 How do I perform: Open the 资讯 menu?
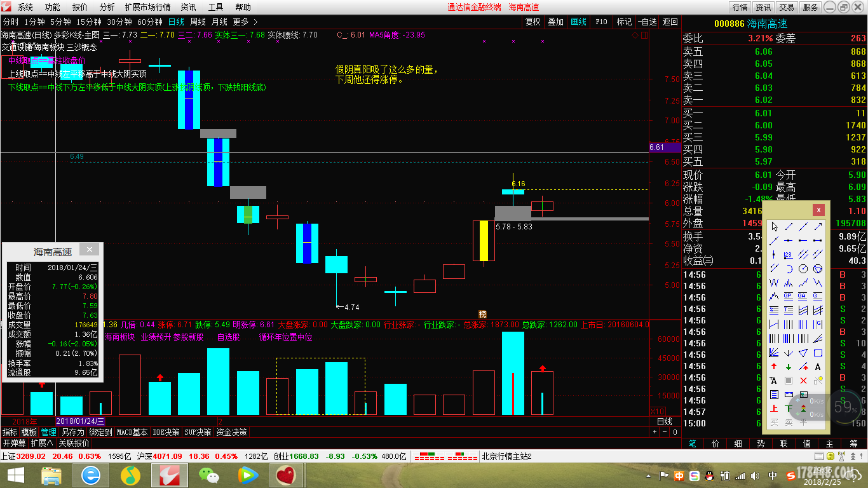pyautogui.click(x=188, y=7)
